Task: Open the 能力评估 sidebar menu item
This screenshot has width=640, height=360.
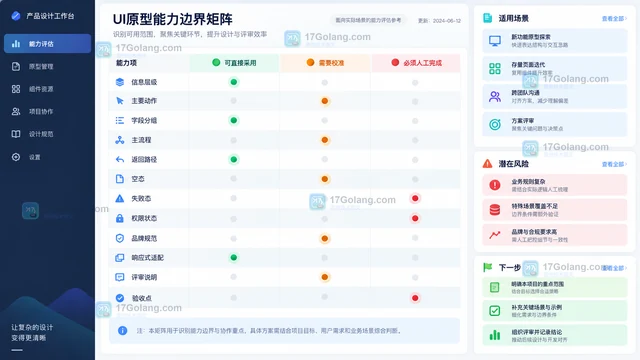Action: (47, 44)
